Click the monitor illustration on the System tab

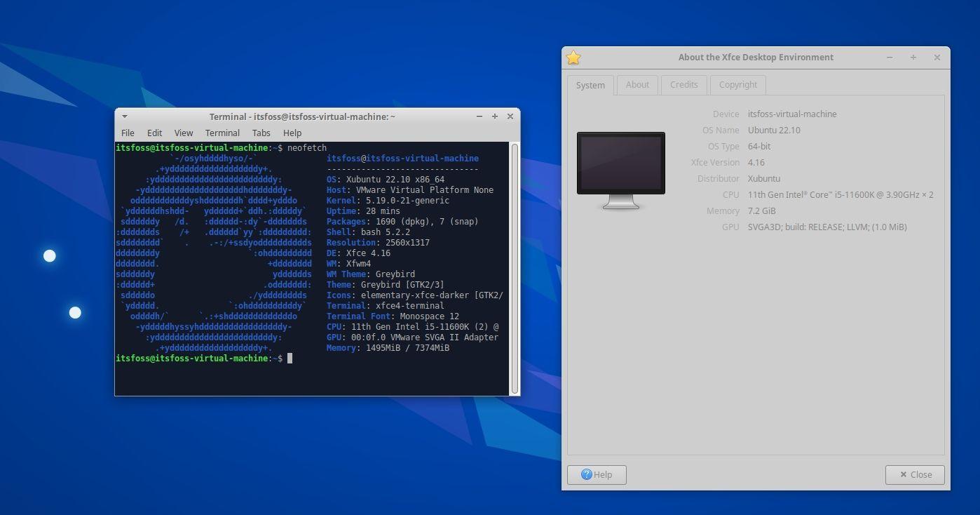coord(620,163)
